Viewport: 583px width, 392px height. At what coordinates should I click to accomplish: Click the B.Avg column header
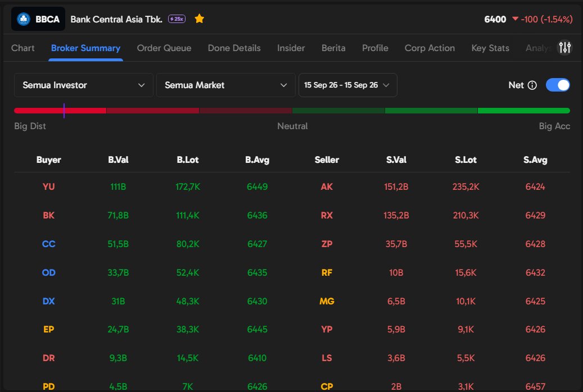257,159
